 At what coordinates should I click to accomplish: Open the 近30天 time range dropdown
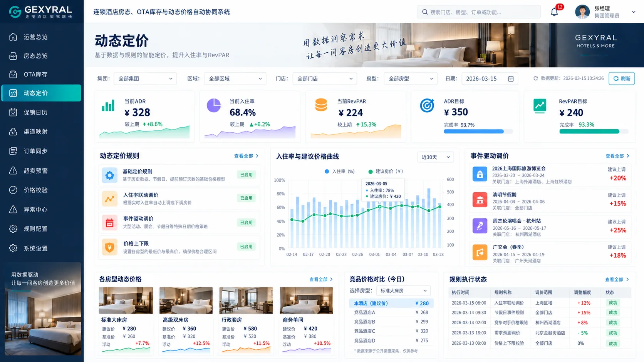coord(436,157)
